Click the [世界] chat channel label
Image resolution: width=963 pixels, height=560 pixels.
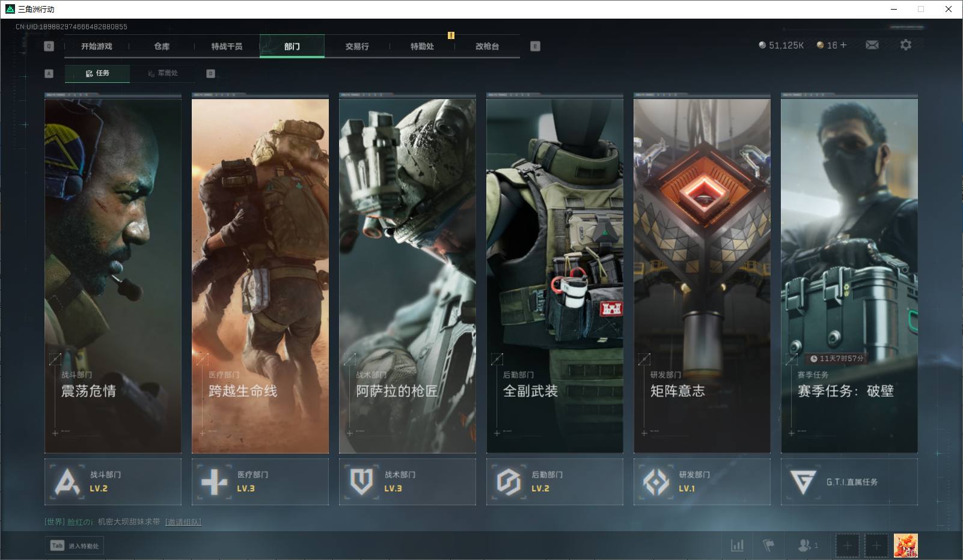54,522
